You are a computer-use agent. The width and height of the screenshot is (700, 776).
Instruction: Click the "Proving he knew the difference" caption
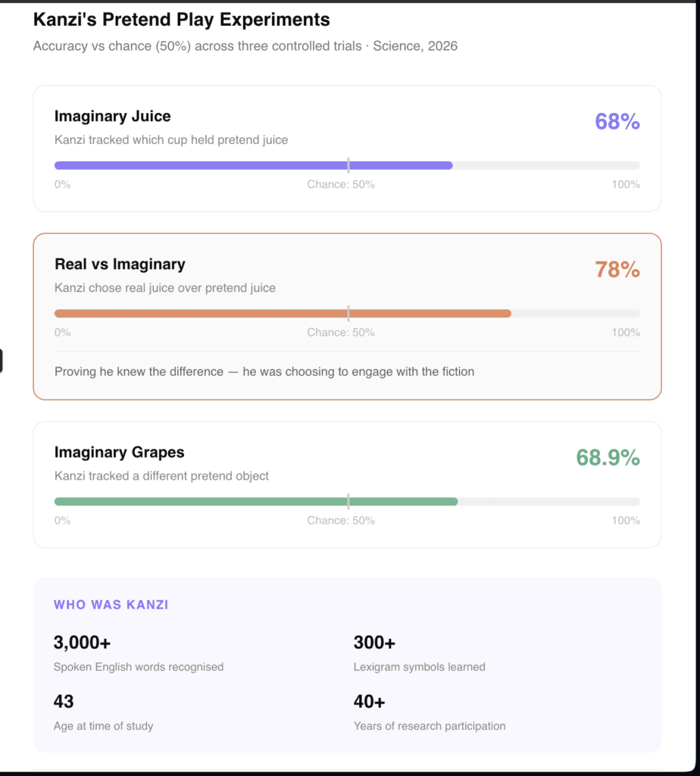coord(264,371)
